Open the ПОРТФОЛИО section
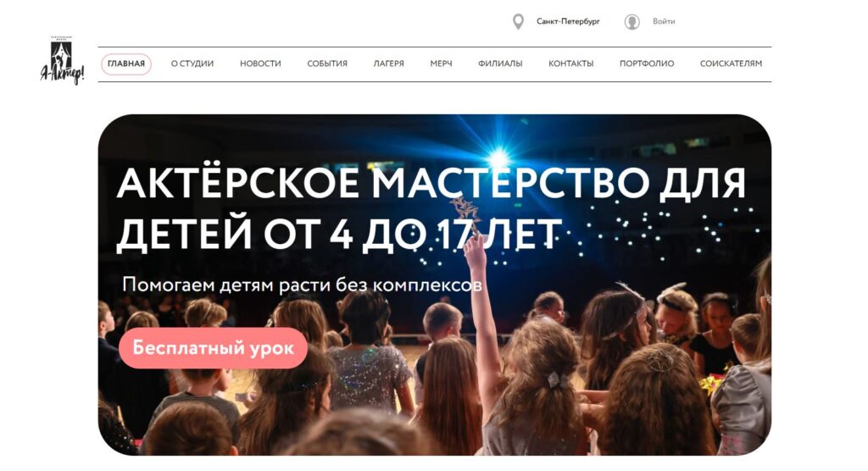The height and width of the screenshot is (471, 868). [x=647, y=64]
